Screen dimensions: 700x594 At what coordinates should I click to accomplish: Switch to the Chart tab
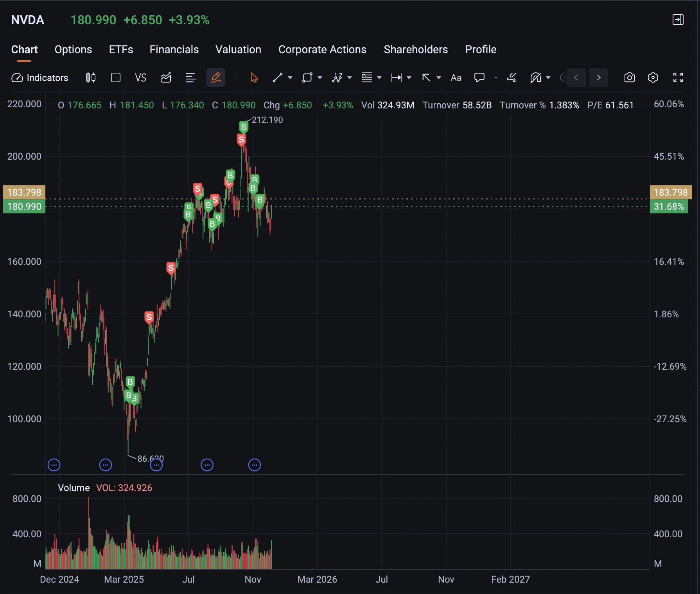[24, 49]
